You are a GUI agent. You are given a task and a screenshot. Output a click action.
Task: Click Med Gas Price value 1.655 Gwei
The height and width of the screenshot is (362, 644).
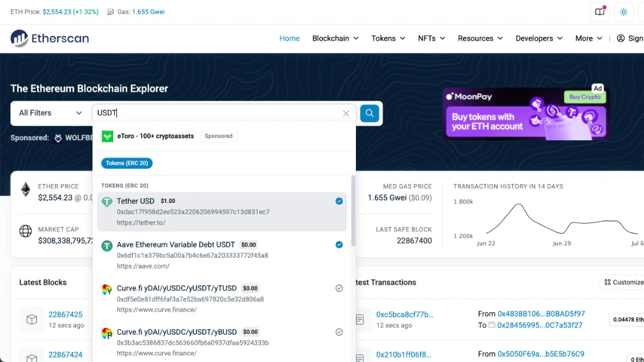coord(387,197)
